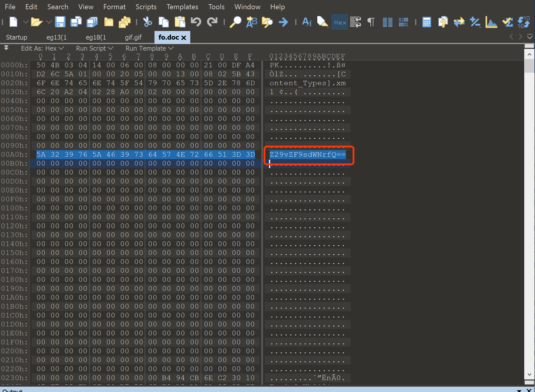This screenshot has height=392, width=535.
Task: Open the Font settings icon
Action: pos(307,22)
